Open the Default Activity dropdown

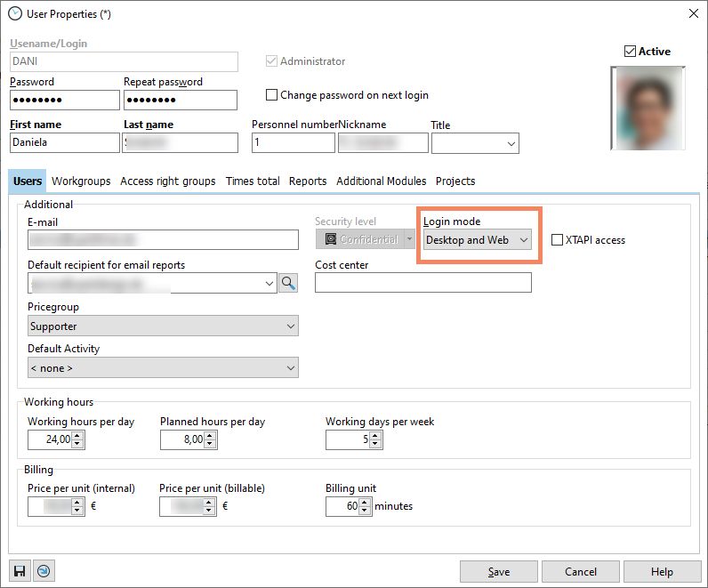163,367
